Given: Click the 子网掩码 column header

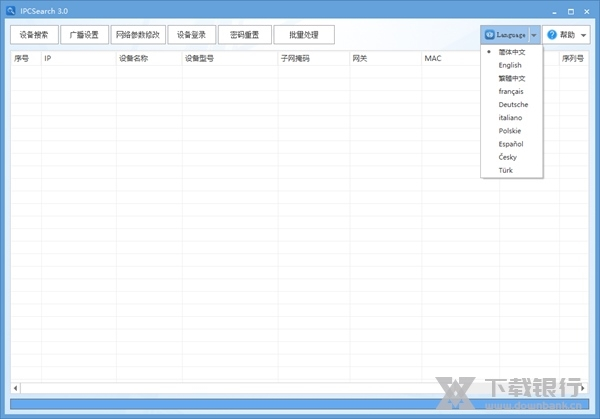Looking at the screenshot, I should 314,59.
